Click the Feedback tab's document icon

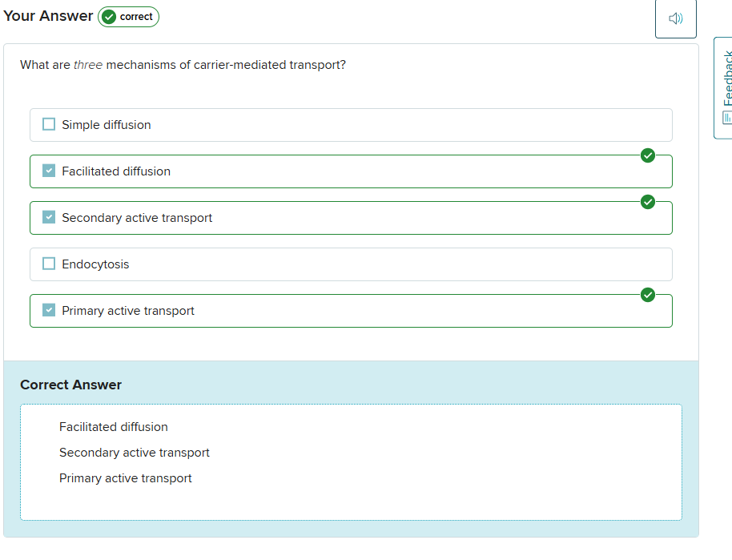(x=727, y=118)
